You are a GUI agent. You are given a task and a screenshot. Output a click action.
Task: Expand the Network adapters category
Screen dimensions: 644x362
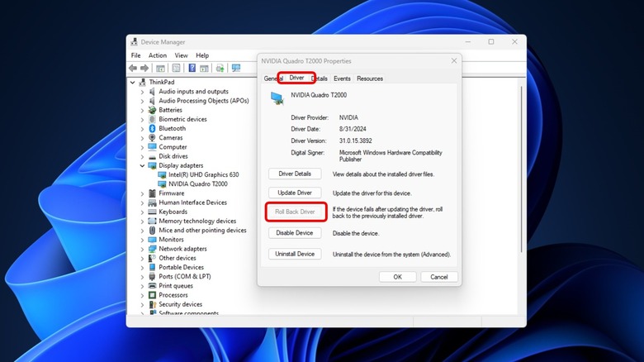[142, 249]
